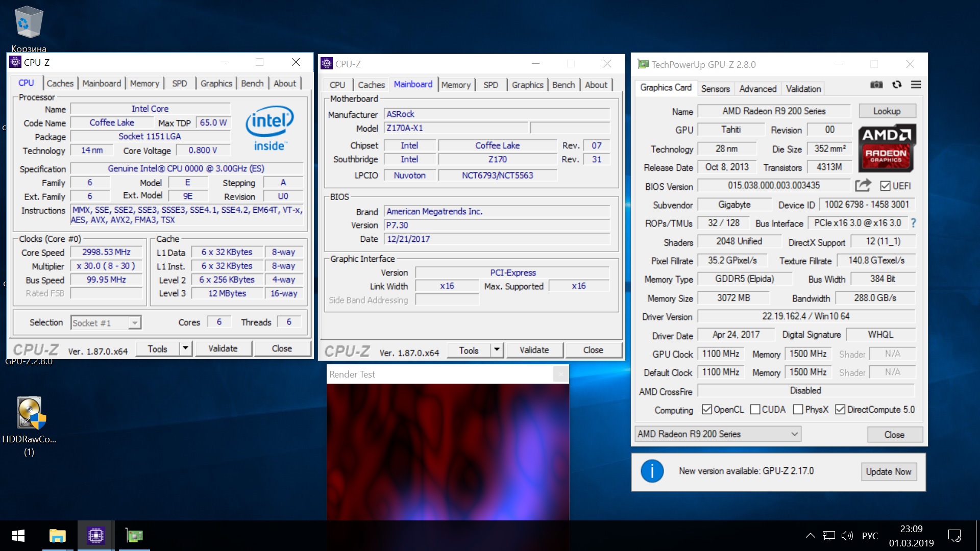This screenshot has width=980, height=551.
Task: Click Bus Interface question mark icon
Action: [913, 223]
